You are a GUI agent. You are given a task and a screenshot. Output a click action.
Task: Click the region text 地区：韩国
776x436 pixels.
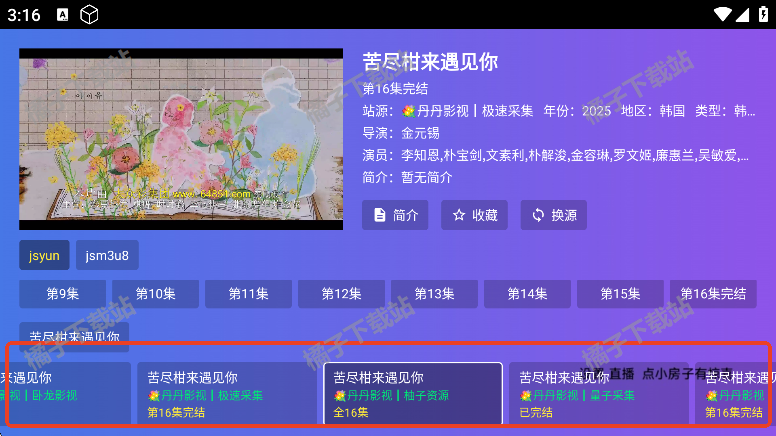(653, 111)
